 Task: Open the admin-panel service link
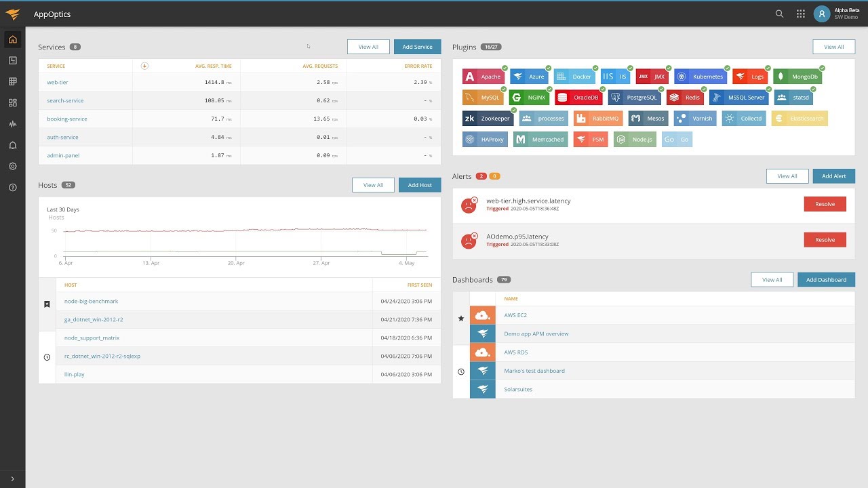pos(63,155)
